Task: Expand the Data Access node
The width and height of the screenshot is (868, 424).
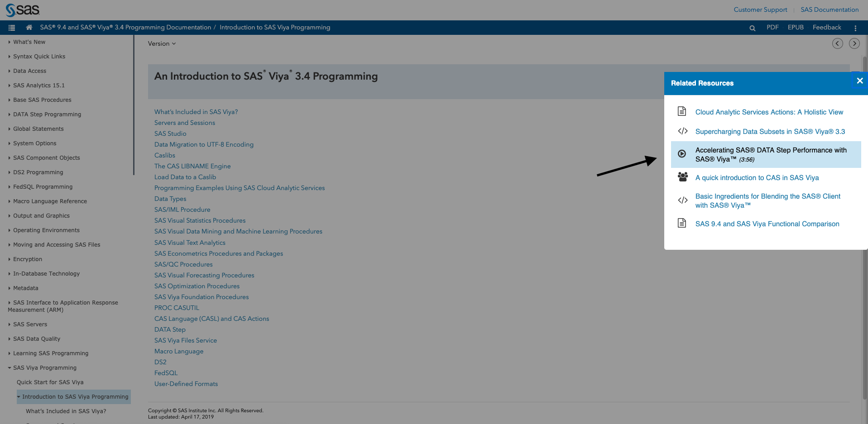Action: pos(9,71)
